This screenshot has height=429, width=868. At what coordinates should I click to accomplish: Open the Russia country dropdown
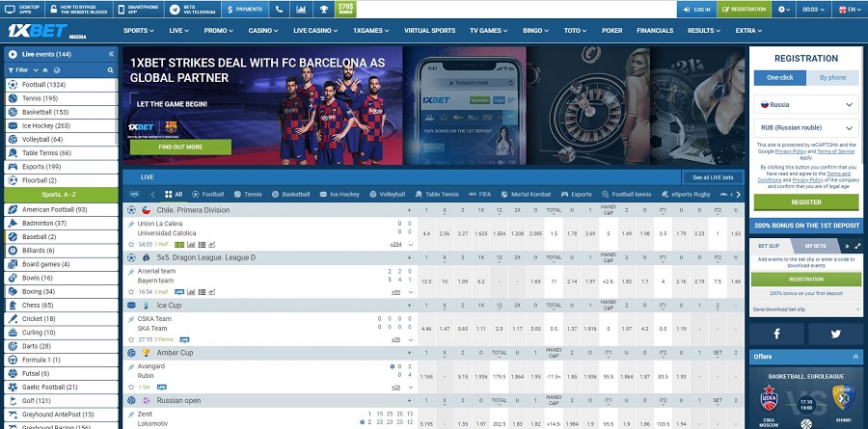[806, 105]
